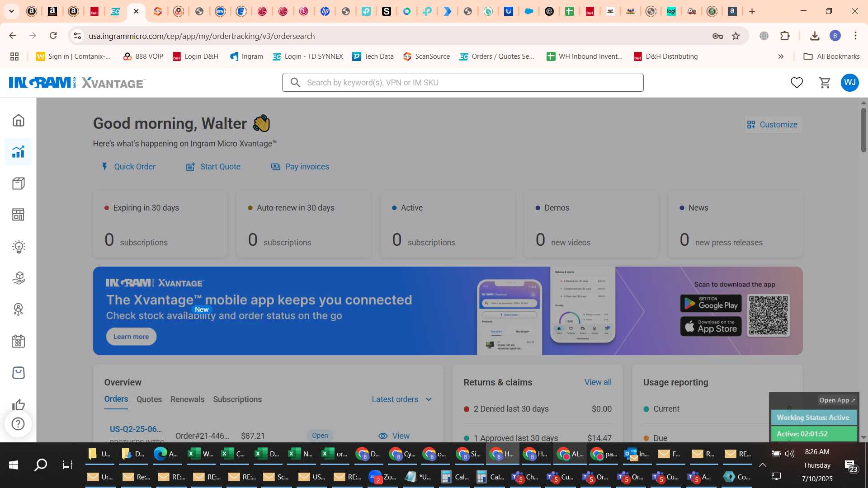Click Start Quote
868x488 pixels.
[213, 167]
